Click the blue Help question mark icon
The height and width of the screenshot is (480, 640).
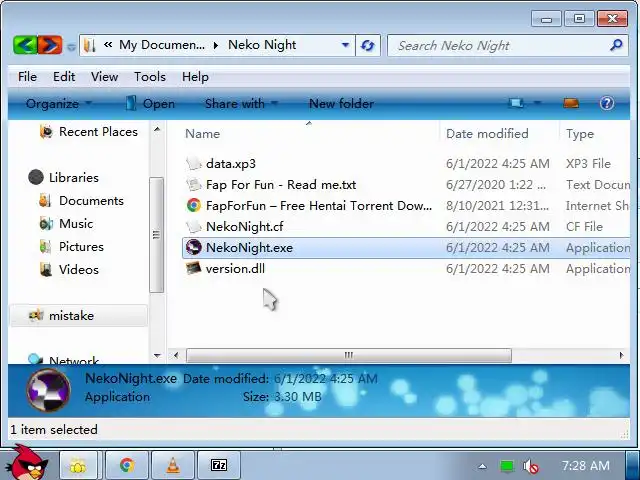pos(607,103)
